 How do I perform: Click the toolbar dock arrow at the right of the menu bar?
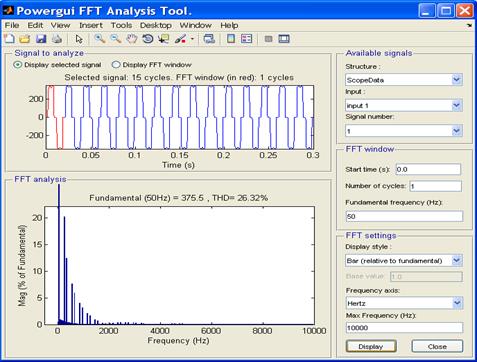pyautogui.click(x=469, y=25)
